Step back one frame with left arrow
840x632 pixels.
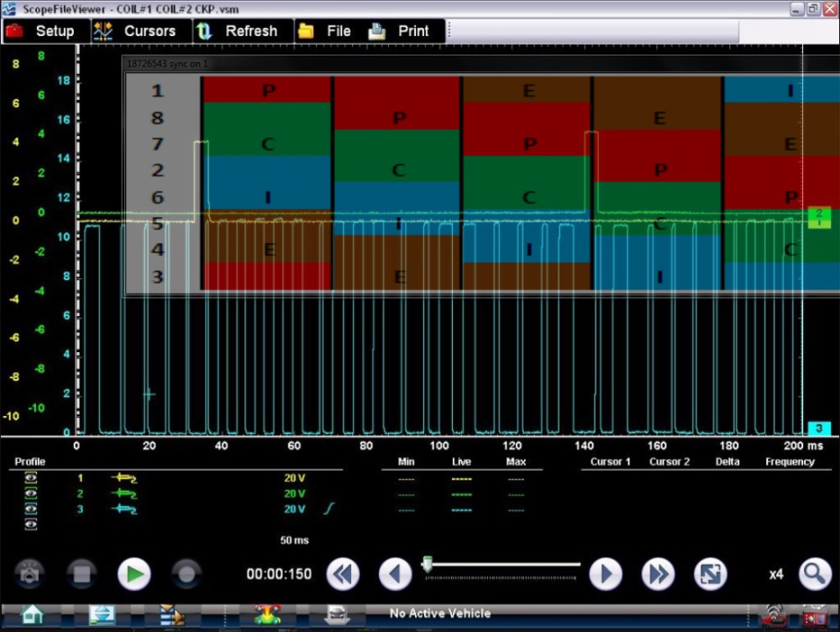395,575
